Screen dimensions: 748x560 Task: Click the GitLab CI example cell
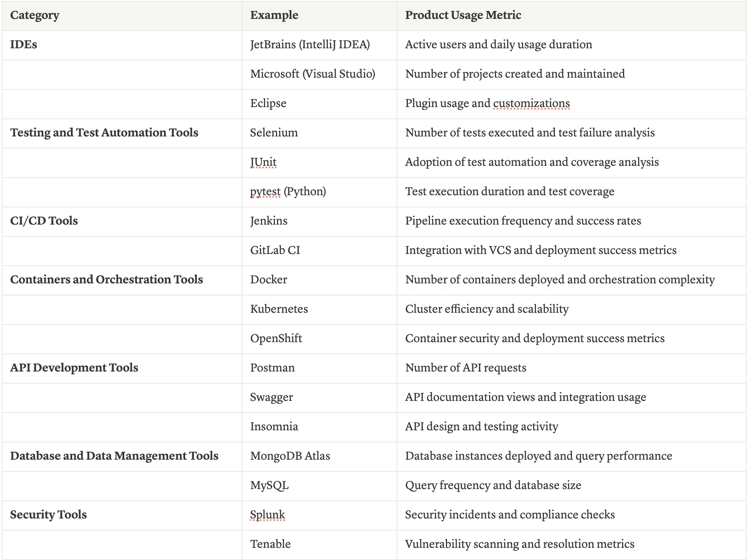(275, 251)
